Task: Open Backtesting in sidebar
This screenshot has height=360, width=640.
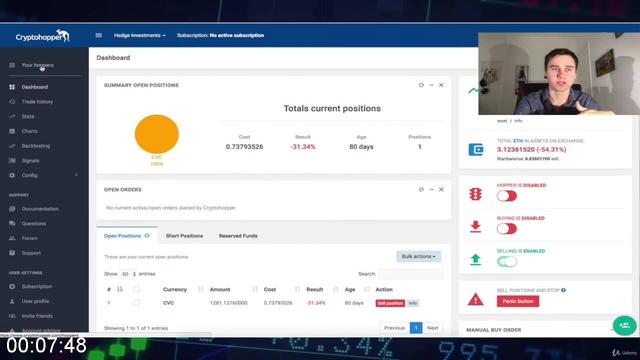Action: tap(36, 146)
